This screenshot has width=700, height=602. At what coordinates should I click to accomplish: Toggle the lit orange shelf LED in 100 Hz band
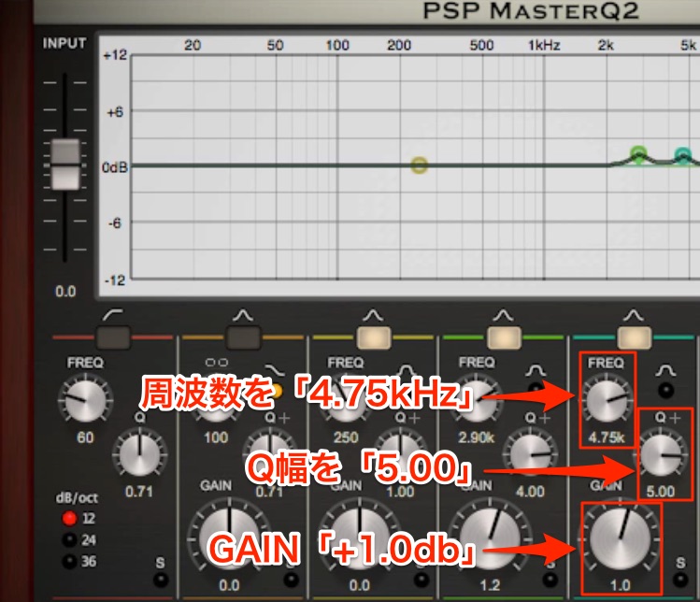point(276,392)
